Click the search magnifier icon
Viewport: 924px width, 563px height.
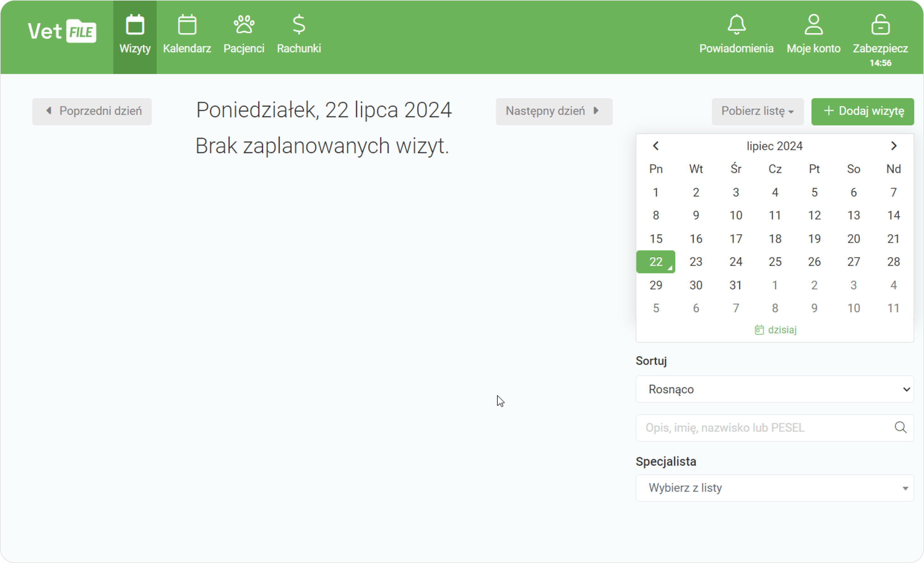pos(900,427)
